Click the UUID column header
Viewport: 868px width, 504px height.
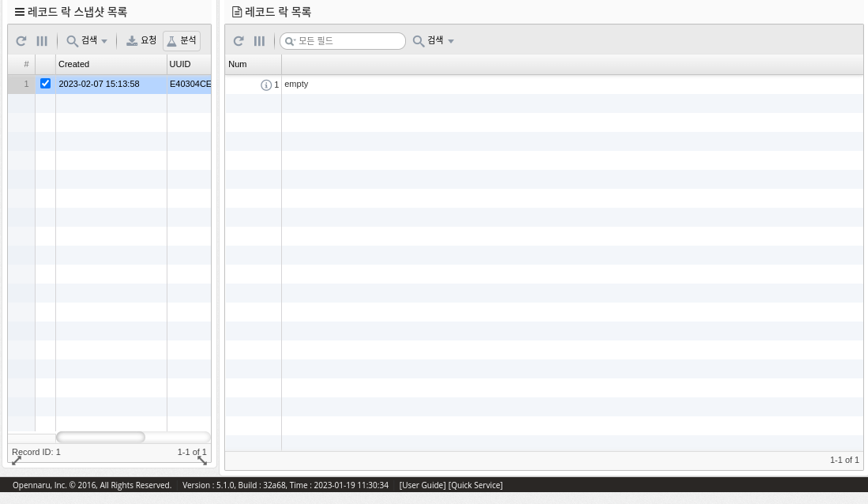coord(188,64)
